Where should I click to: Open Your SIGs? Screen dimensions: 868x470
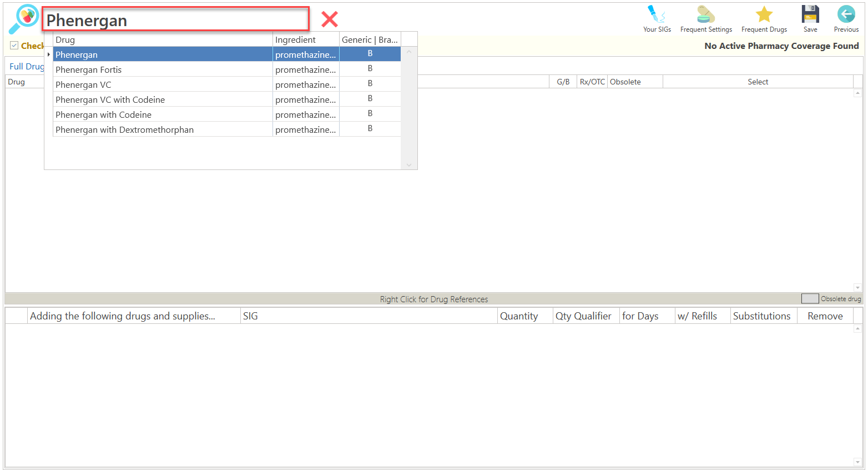click(x=657, y=19)
